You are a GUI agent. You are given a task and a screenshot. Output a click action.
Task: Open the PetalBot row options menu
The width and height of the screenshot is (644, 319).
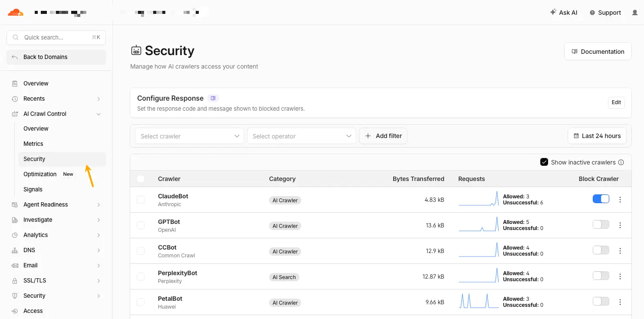tap(620, 302)
